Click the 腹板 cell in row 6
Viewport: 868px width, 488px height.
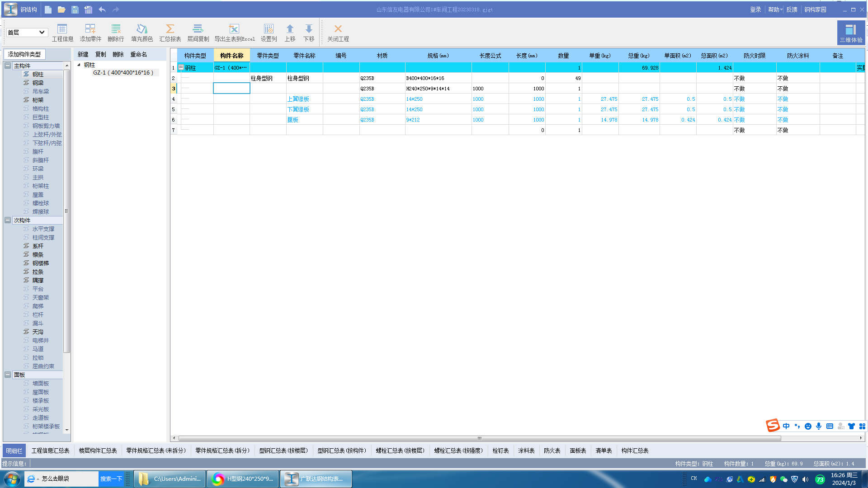point(304,120)
